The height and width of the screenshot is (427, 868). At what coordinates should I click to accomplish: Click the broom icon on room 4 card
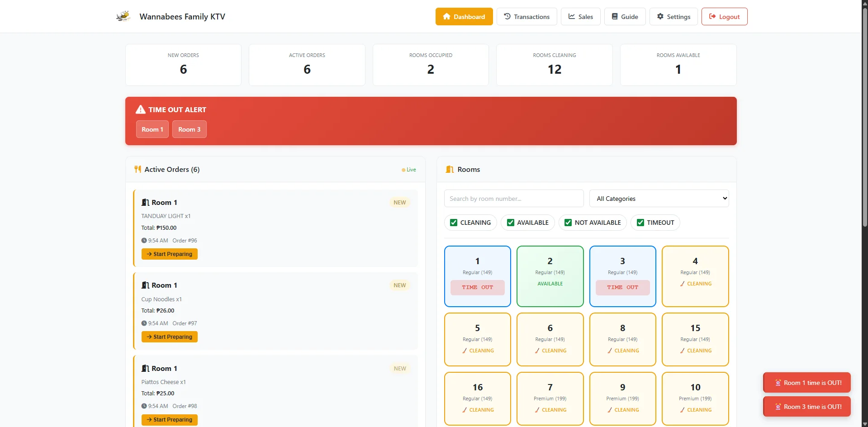coord(682,284)
